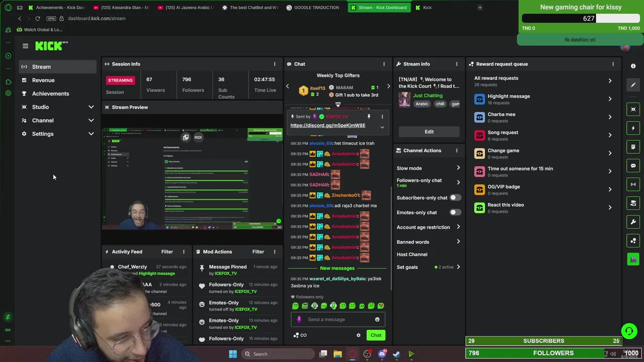This screenshot has height=362, width=644.
Task: Switch to GOOGLE TRADUCTION browser tab
Action: click(x=314, y=8)
